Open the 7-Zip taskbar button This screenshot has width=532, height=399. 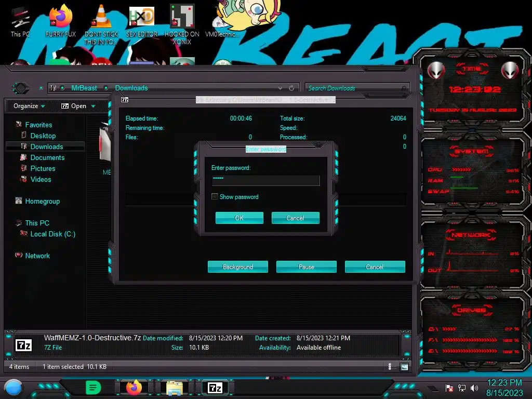coord(215,388)
